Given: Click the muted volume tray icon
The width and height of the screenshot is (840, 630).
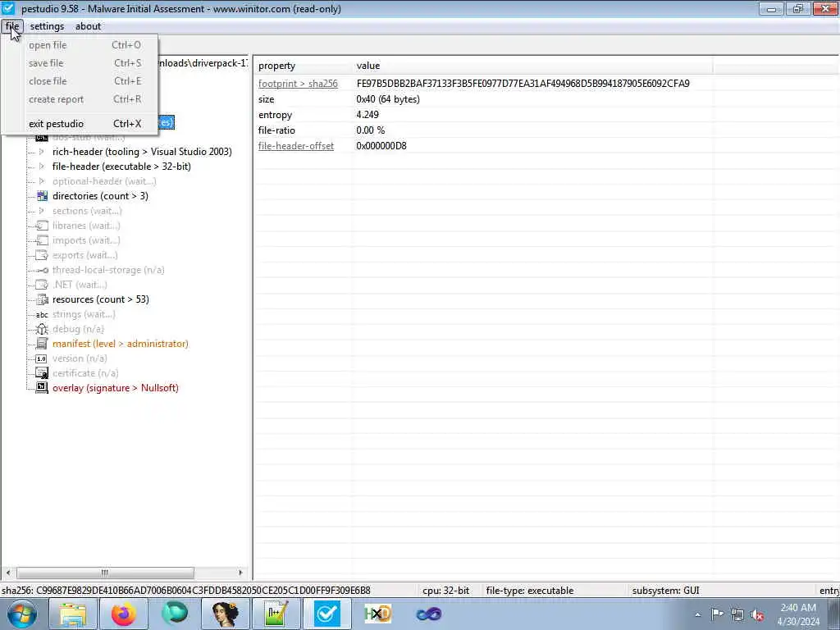Looking at the screenshot, I should (x=757, y=614).
